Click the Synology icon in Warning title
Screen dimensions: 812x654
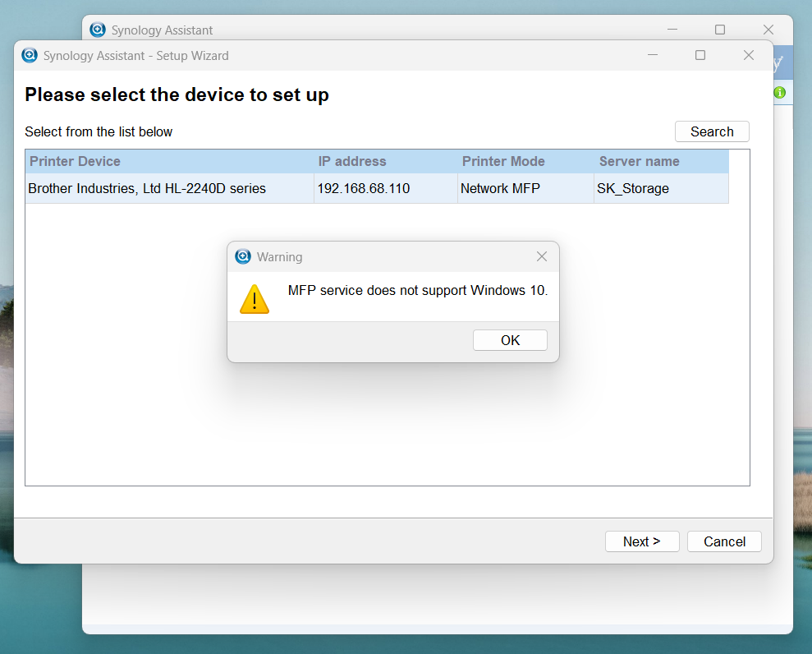click(x=243, y=256)
